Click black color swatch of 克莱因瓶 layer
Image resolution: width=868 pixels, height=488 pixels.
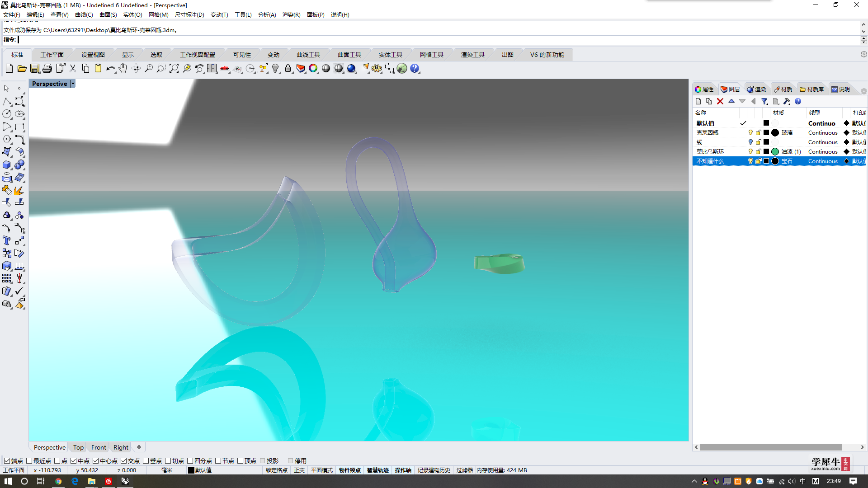pyautogui.click(x=766, y=133)
